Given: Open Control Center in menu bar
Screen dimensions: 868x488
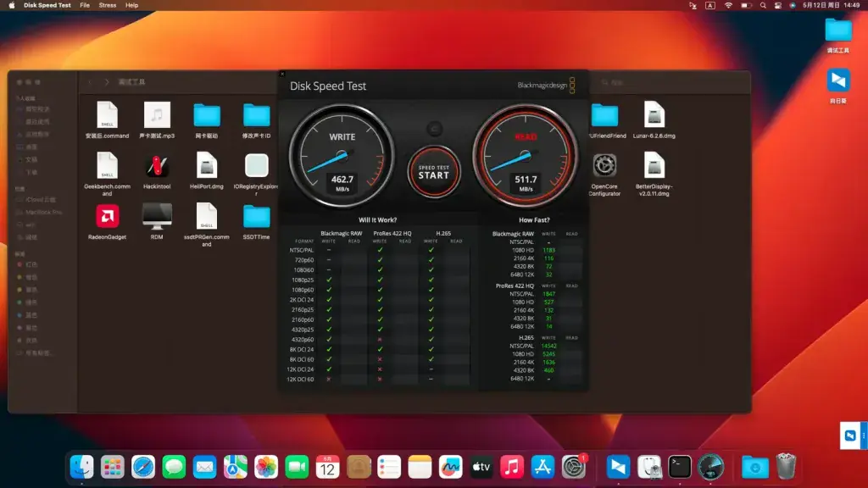Looking at the screenshot, I should click(778, 5).
